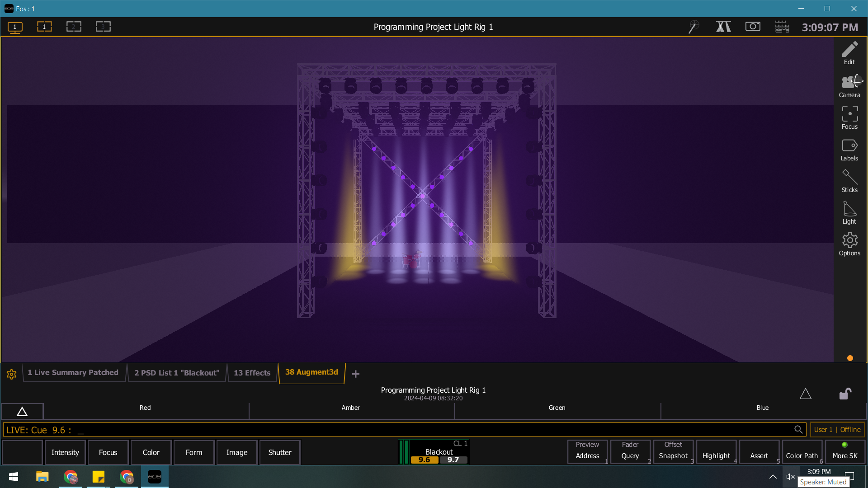Click the Red encoder color column
The width and height of the screenshot is (868, 488).
[x=145, y=408]
